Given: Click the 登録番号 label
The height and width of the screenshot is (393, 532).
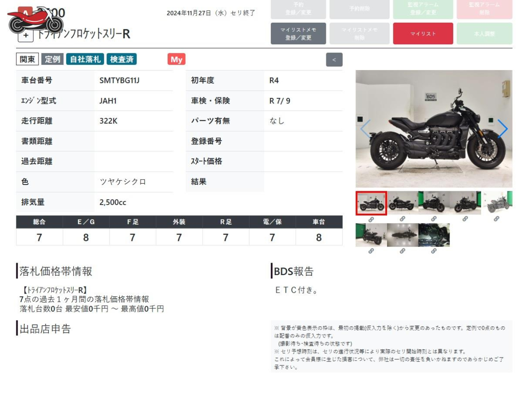Looking at the screenshot, I should [x=207, y=141].
